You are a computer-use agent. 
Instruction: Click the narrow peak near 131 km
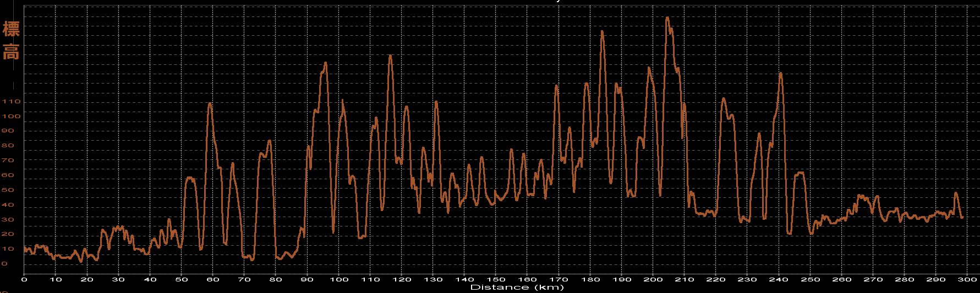point(436,102)
